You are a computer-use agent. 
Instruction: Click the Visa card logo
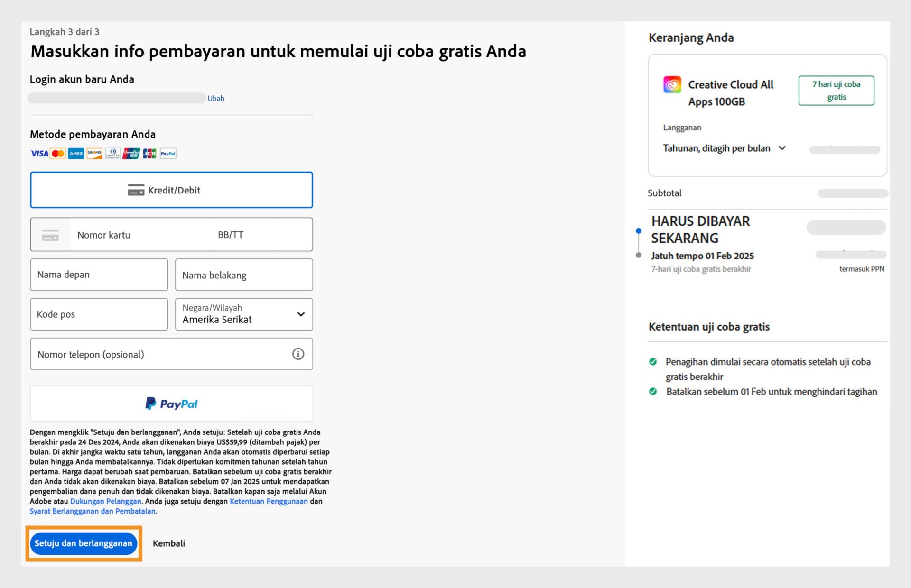tap(39, 154)
